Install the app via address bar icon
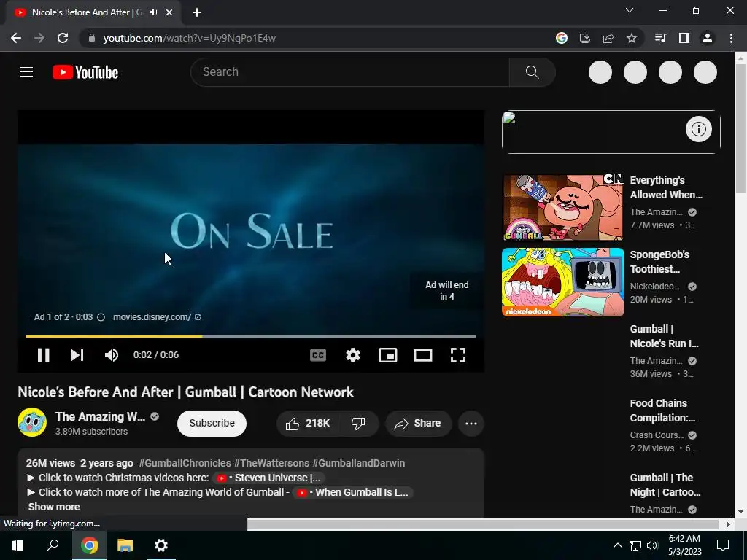This screenshot has width=747, height=560. coord(584,38)
